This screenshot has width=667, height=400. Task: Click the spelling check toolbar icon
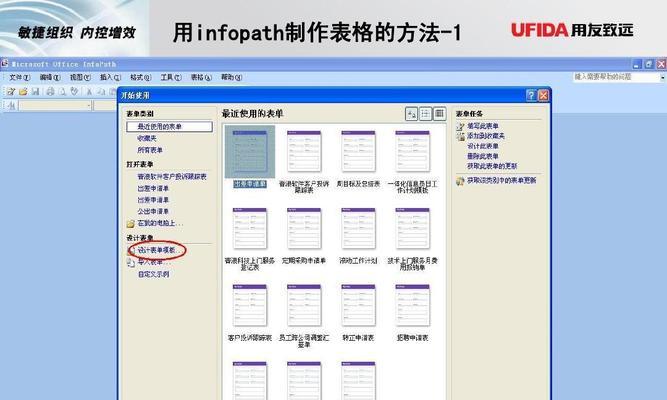coord(74,91)
